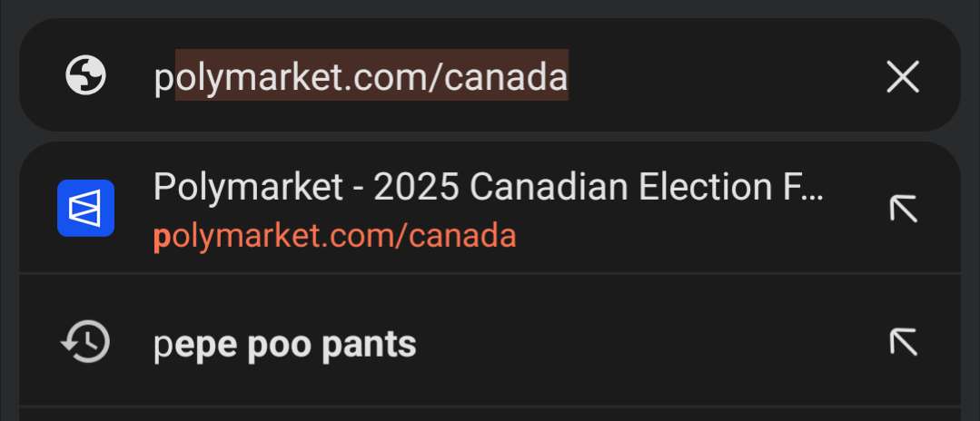Clear the URL with the X button
The image size is (980, 421).
[903, 77]
